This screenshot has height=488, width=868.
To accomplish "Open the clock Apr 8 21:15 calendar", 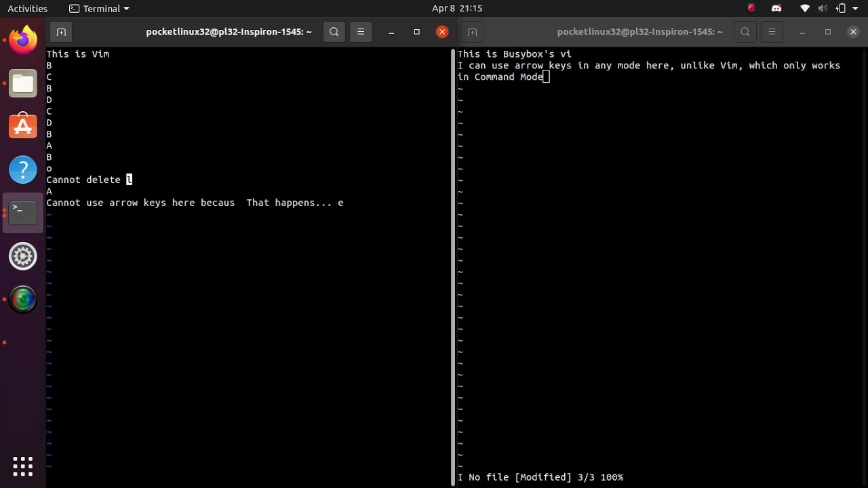I will [x=456, y=8].
